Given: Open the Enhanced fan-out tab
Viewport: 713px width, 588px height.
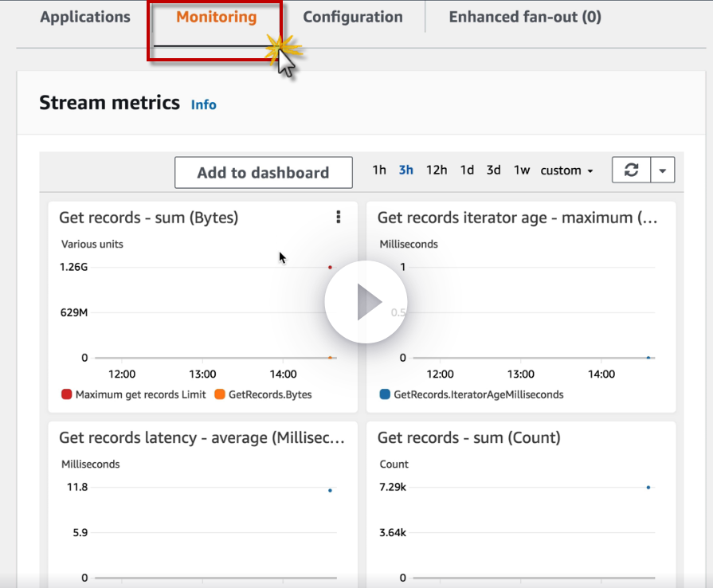Looking at the screenshot, I should pos(525,17).
